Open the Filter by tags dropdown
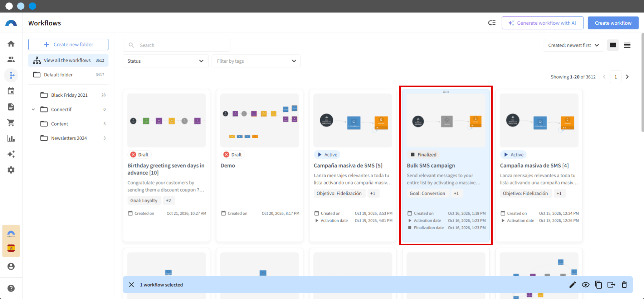The image size is (644, 299). coord(256,61)
